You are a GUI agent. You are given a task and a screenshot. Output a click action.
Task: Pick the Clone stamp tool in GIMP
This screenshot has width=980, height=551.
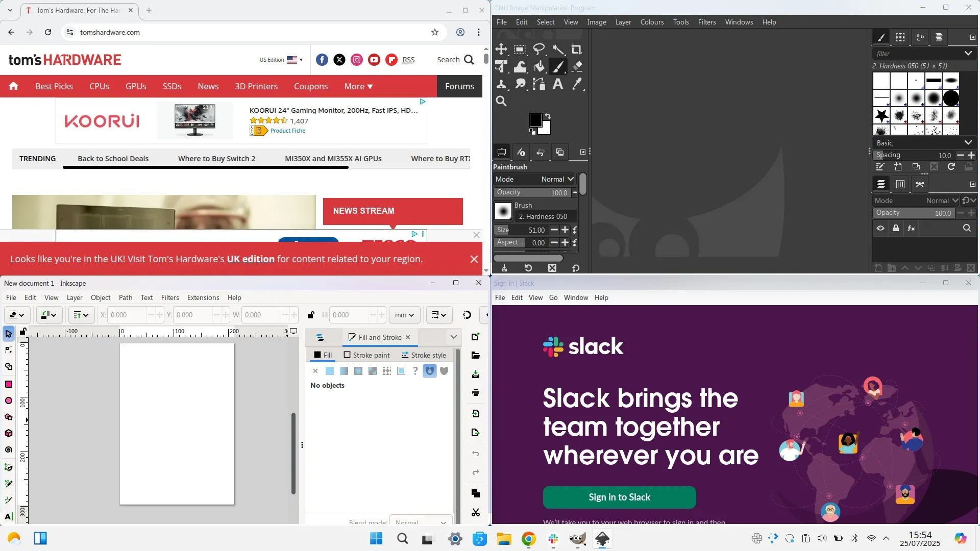pos(501,84)
